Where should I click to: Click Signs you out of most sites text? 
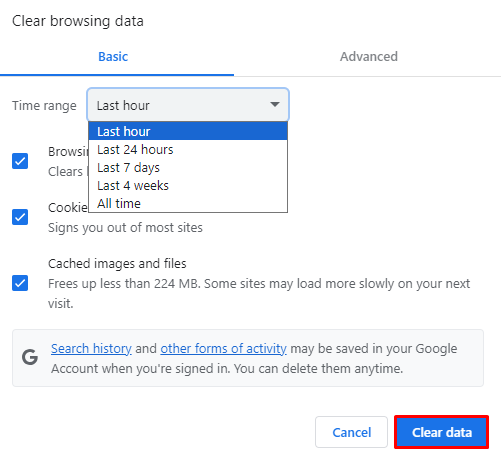point(125,228)
